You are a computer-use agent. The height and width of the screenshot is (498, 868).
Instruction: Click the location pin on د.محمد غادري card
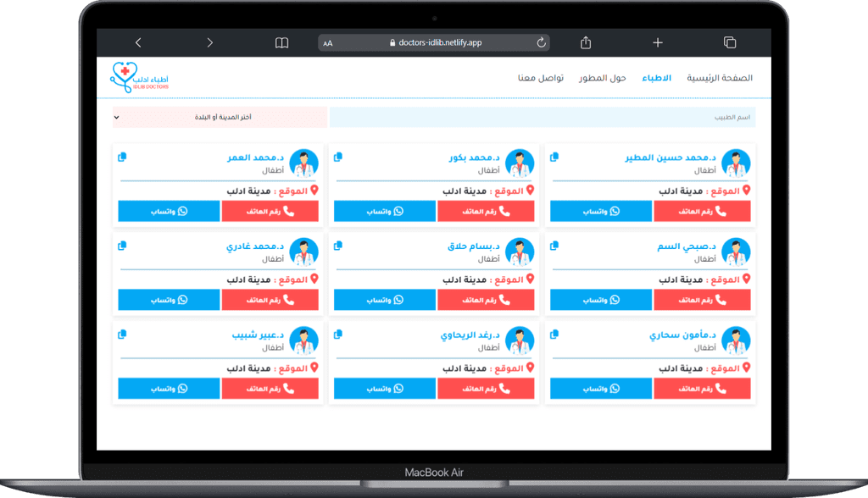point(314,279)
